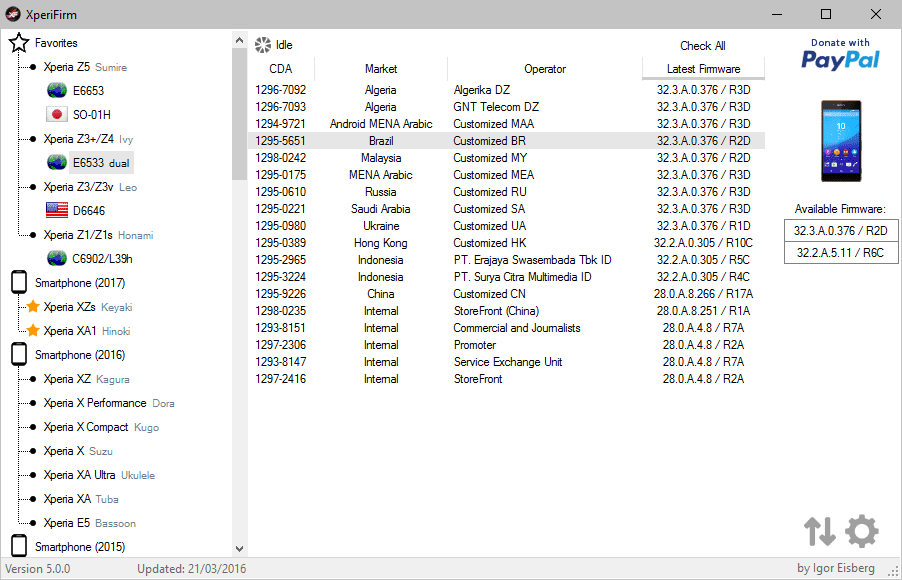Select Customized UA Ukraine row

coord(506,226)
